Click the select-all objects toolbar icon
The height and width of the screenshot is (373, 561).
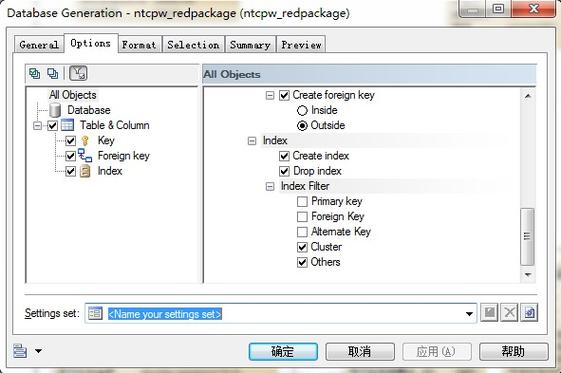(35, 74)
